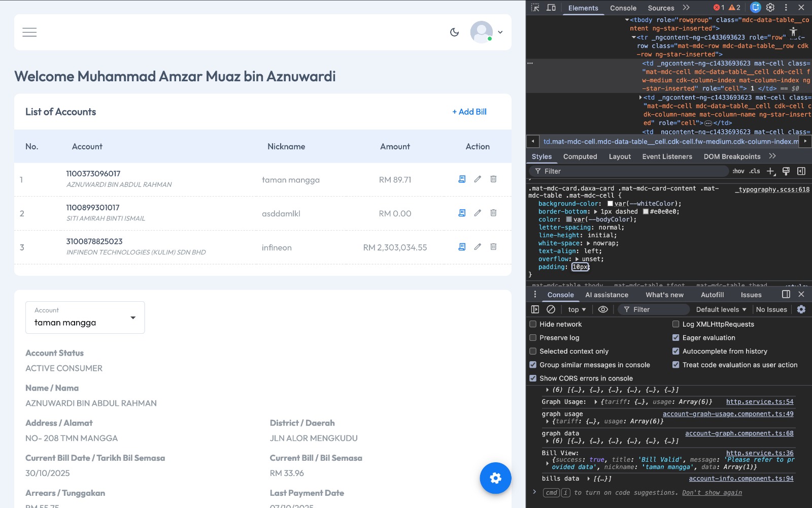
Task: Open the AI assistance drawer tab
Action: click(606, 295)
